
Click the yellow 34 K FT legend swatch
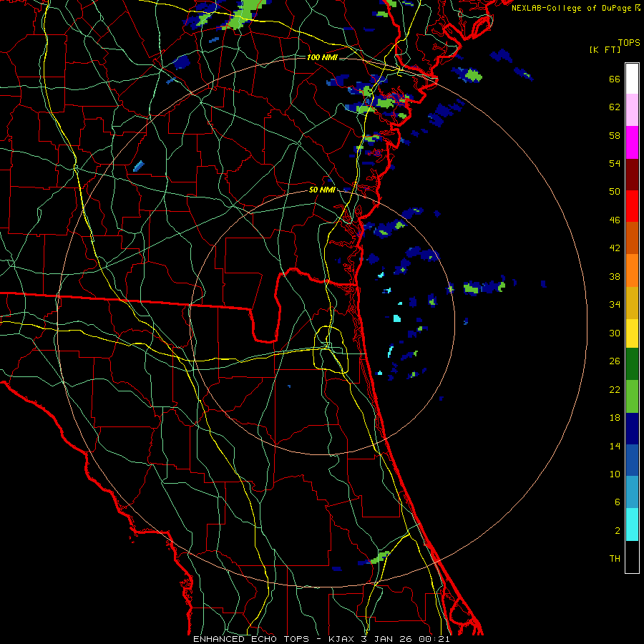632,333
